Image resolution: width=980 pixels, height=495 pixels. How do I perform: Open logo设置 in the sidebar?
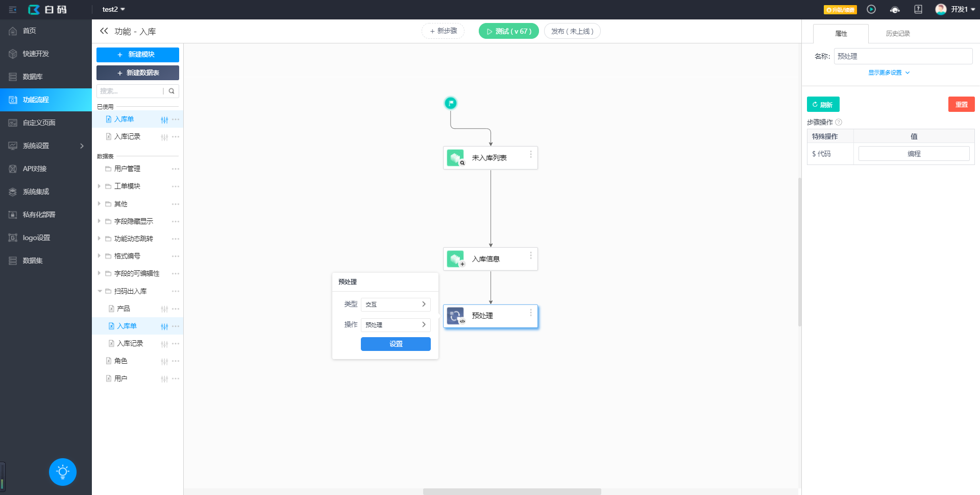(x=46, y=238)
